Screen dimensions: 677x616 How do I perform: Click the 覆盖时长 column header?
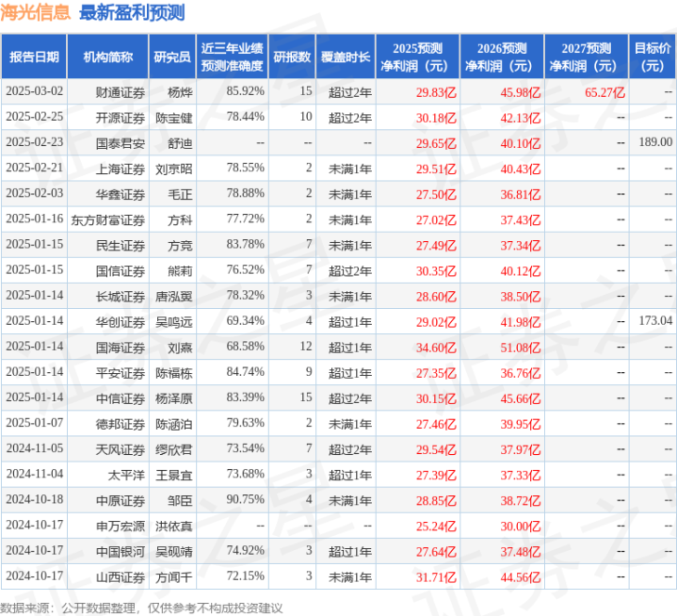(346, 57)
